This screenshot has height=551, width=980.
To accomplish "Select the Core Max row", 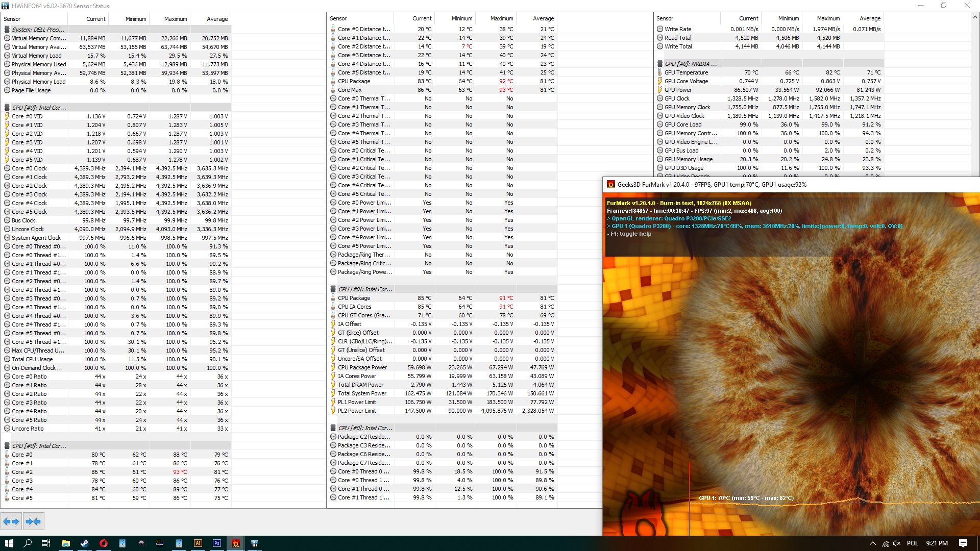I will tap(443, 90).
